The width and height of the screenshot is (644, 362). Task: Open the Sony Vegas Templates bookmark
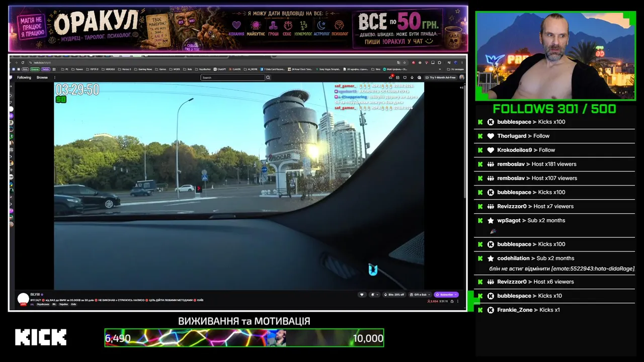click(328, 69)
